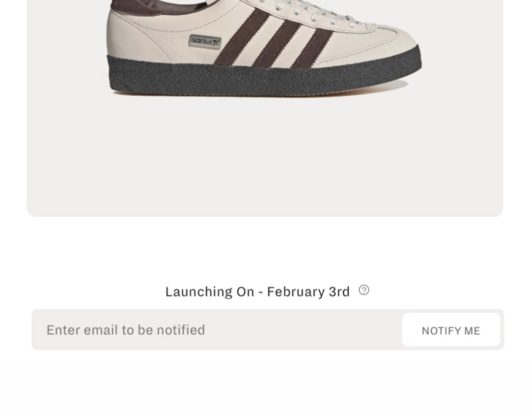
Task: Click the question mark help icon
Action: pyautogui.click(x=364, y=290)
